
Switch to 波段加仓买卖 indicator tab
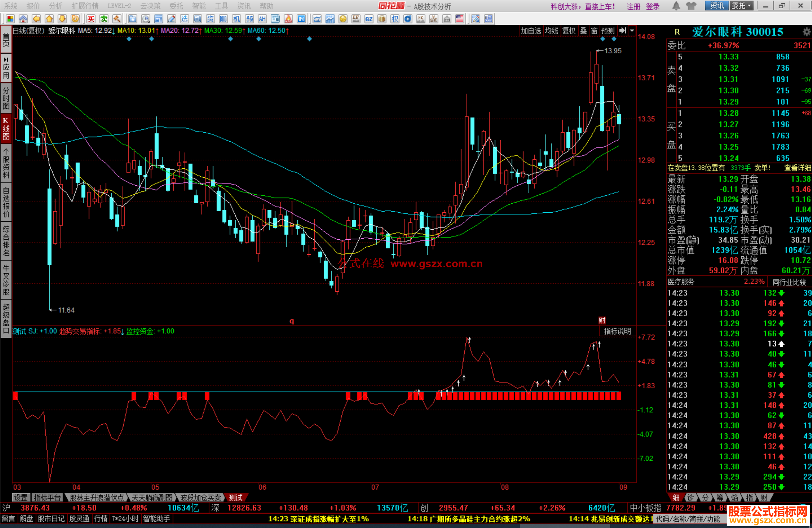[x=200, y=498]
